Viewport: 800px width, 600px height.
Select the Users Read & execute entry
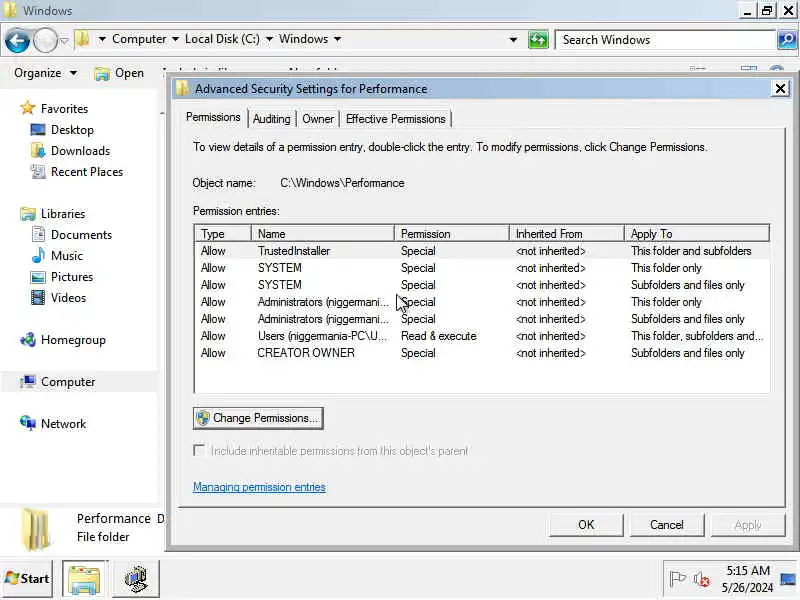482,336
